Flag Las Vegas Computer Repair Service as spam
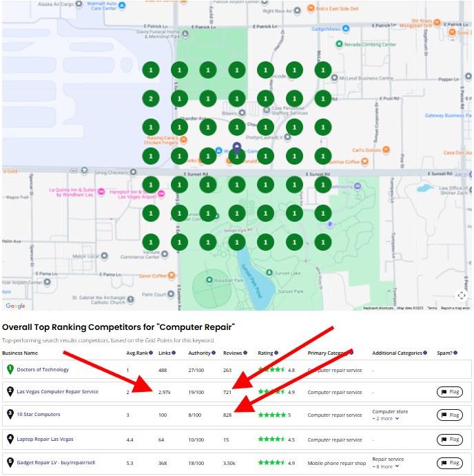Screen dimensions: 474x476 pyautogui.click(x=450, y=392)
